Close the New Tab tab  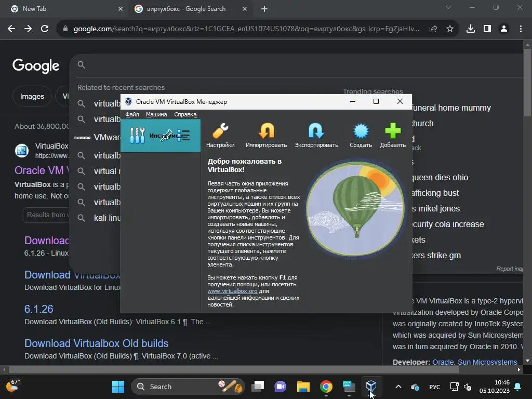click(121, 9)
